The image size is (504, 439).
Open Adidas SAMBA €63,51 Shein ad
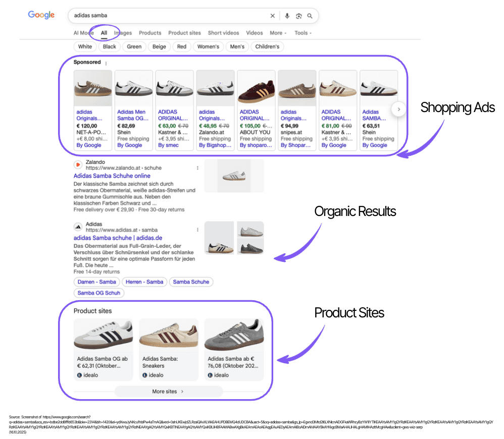point(379,110)
